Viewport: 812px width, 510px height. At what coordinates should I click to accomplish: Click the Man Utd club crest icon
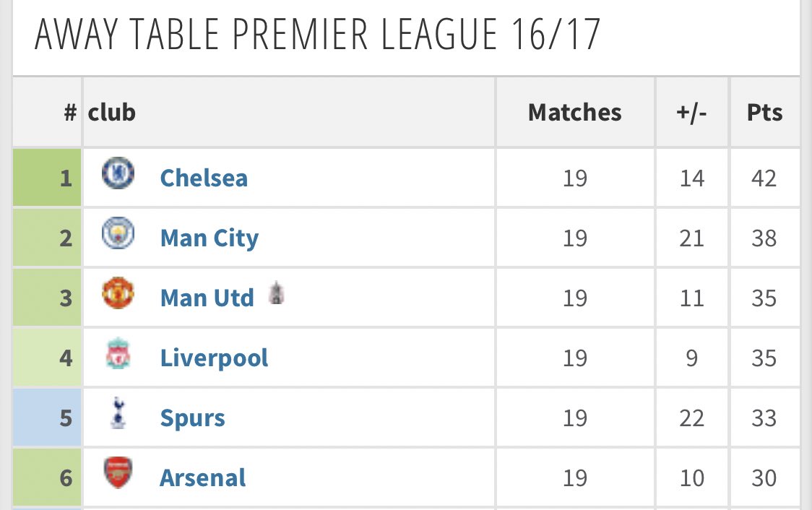tap(118, 293)
